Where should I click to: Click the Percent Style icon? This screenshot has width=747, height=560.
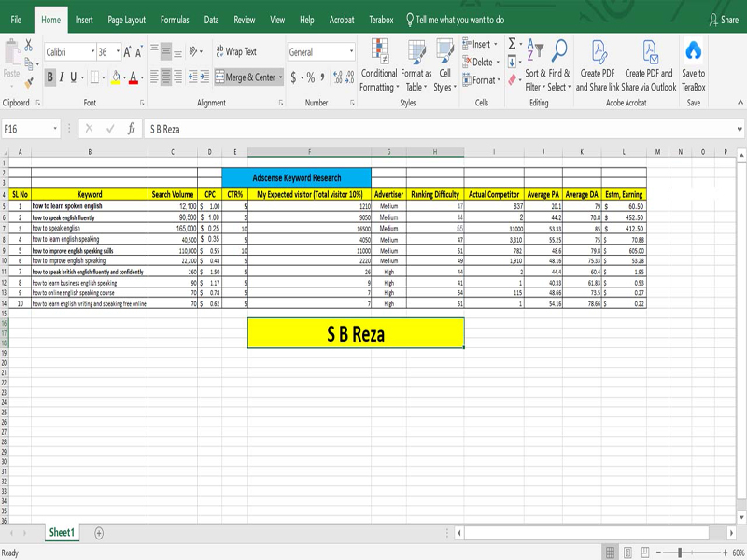coord(311,77)
